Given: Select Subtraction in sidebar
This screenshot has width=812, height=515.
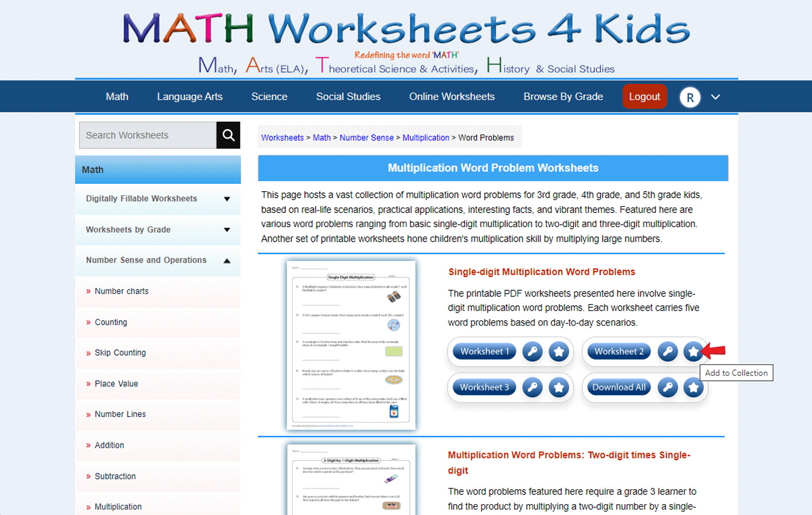Looking at the screenshot, I should 115,477.
